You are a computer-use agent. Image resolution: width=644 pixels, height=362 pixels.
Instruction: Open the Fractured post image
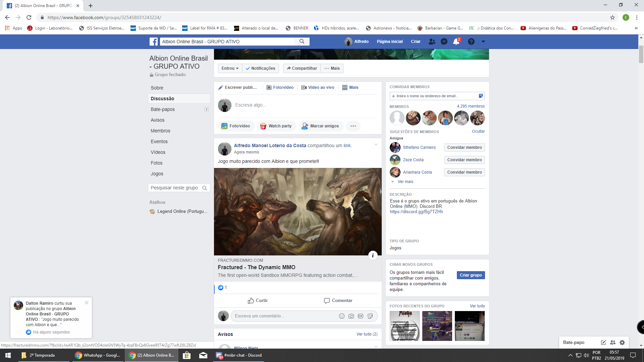[x=298, y=212]
